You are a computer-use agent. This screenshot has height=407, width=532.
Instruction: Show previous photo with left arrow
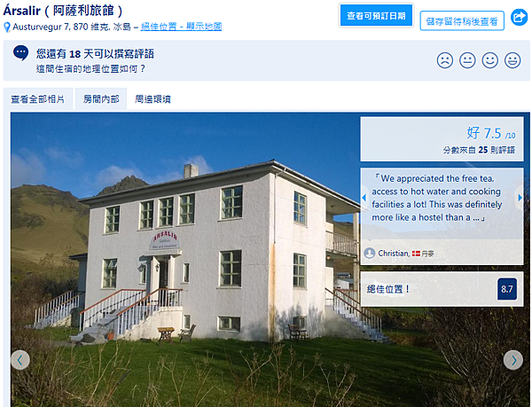[x=20, y=360]
